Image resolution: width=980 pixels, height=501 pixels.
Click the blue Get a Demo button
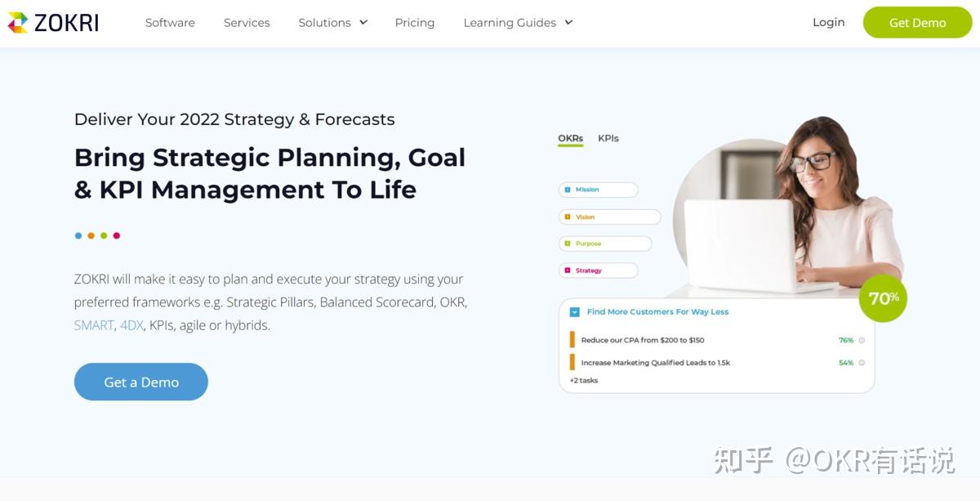pos(141,382)
